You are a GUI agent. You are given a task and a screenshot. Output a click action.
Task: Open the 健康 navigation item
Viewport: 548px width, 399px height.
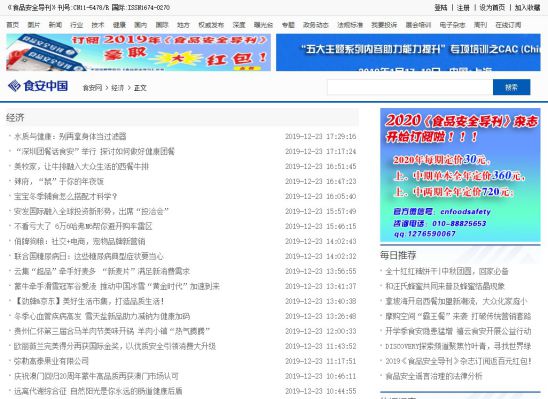(119, 25)
